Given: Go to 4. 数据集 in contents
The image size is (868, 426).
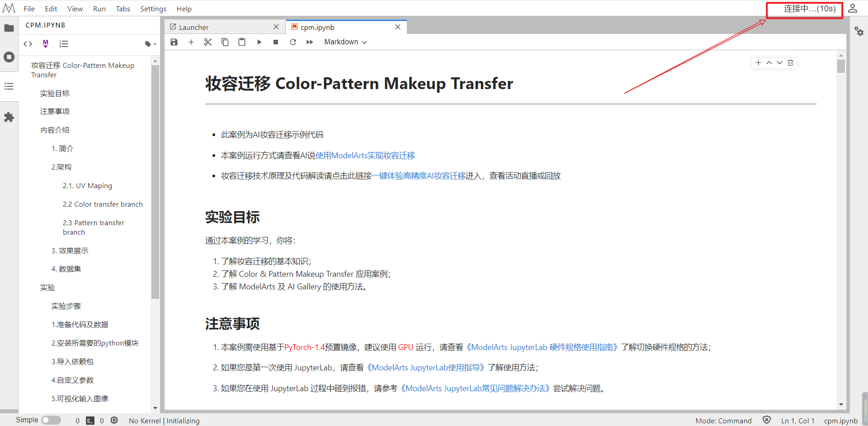Looking at the screenshot, I should (x=66, y=269).
